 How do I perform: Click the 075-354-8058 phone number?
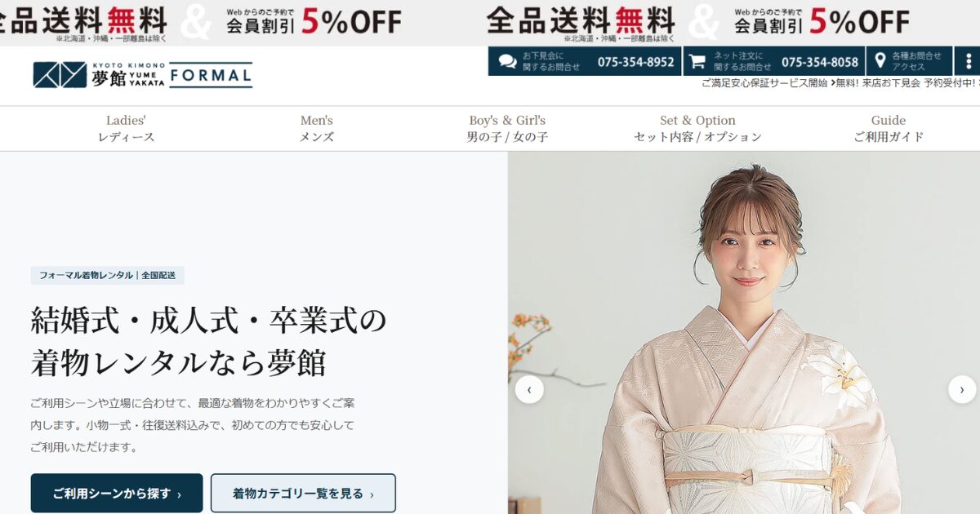point(820,62)
